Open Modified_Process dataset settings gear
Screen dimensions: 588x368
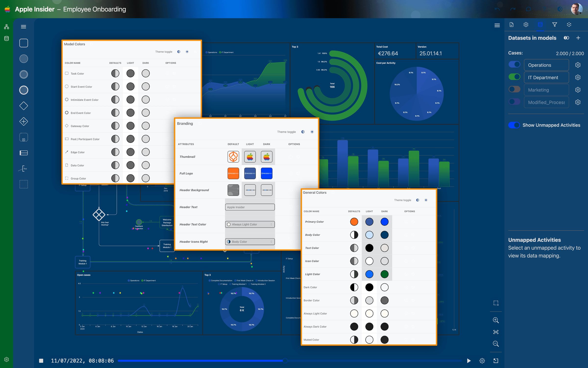578,102
